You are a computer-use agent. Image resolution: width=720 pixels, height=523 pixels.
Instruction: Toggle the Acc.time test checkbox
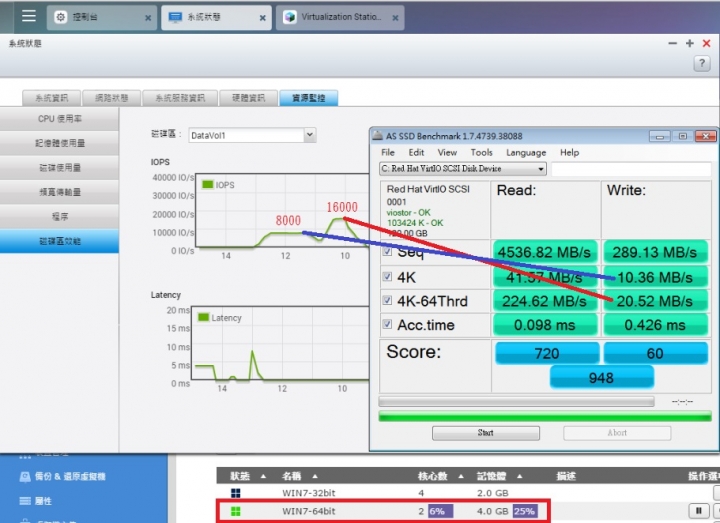point(388,324)
